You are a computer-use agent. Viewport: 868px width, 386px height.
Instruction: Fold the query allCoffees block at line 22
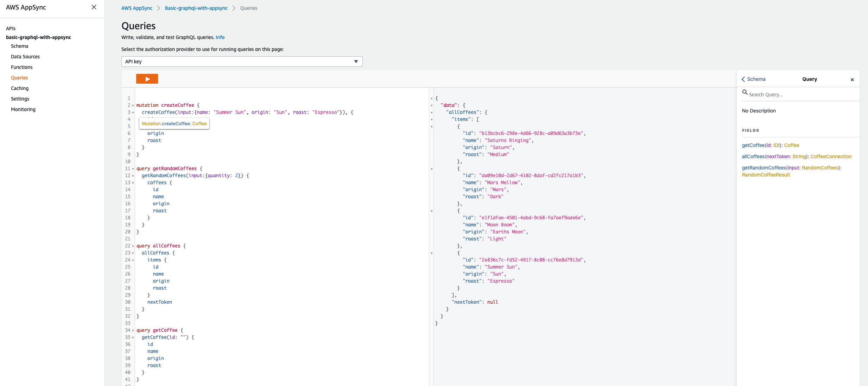pyautogui.click(x=133, y=246)
